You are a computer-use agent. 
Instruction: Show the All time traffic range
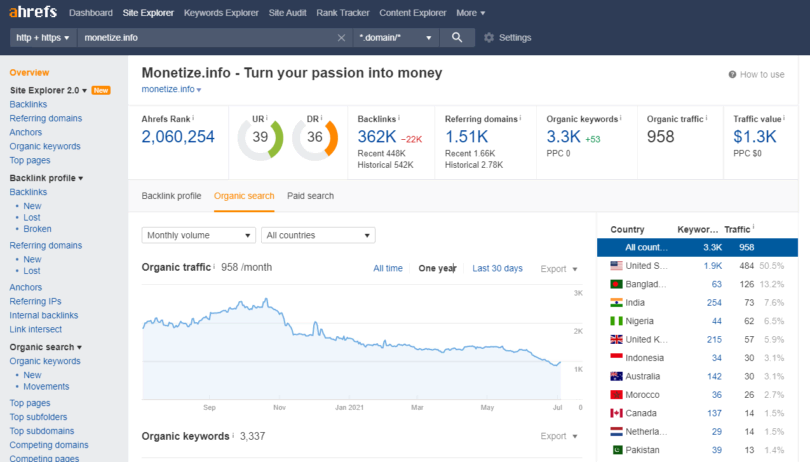[x=388, y=268]
